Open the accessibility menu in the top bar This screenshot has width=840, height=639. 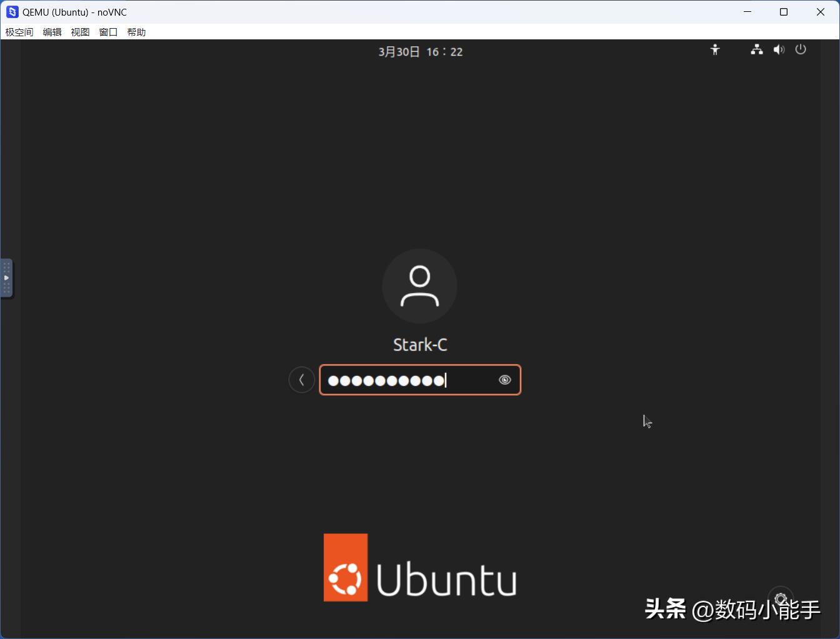(x=715, y=50)
